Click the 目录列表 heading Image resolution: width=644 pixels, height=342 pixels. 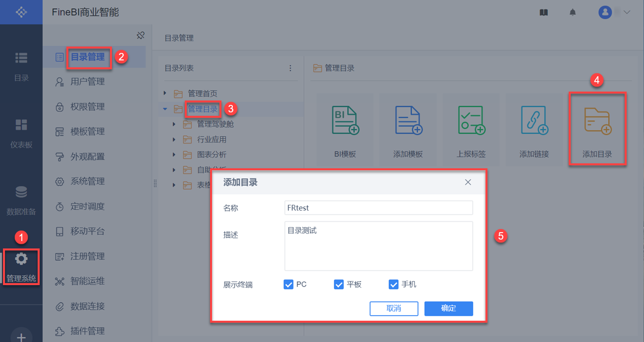pos(179,68)
